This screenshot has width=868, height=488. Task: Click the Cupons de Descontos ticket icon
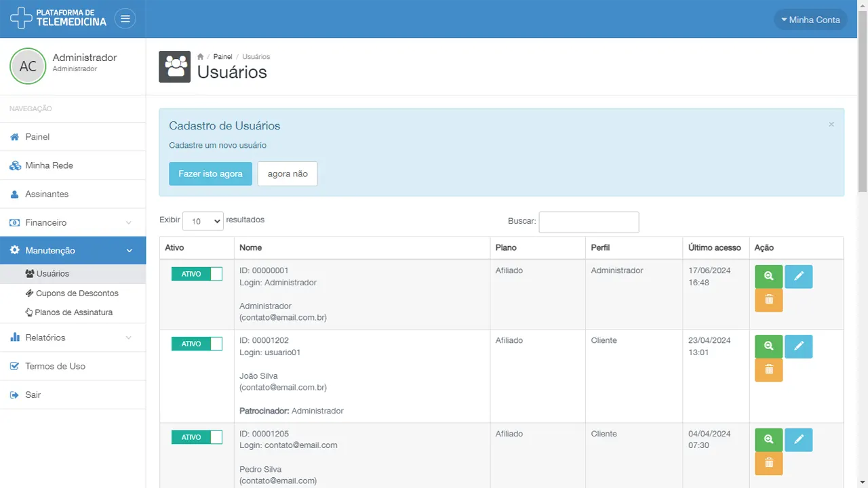pos(30,293)
